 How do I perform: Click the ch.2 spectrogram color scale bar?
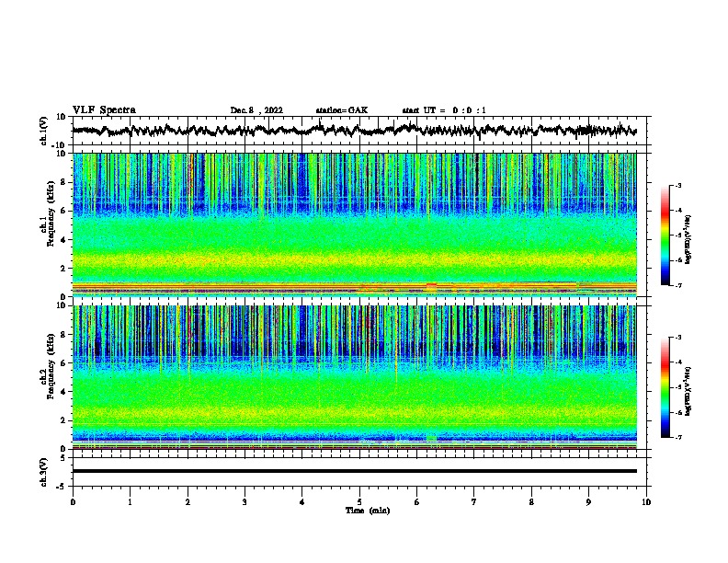[x=665, y=387]
